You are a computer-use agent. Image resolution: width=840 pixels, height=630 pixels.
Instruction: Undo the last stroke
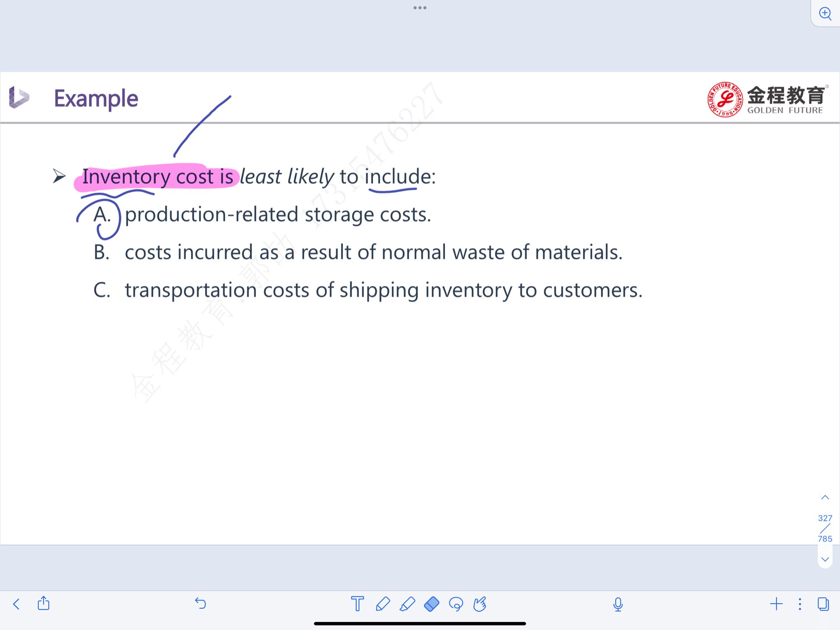pos(200,604)
